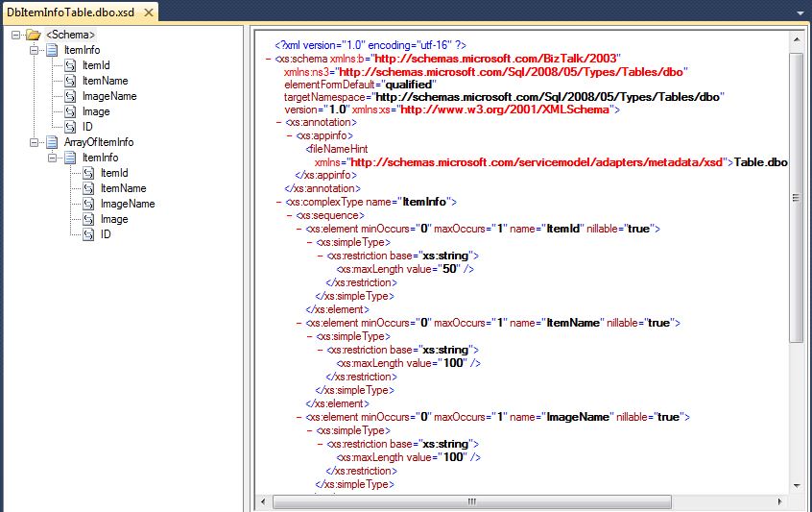Click the horizontal scroll right arrow
The height and width of the screenshot is (512, 812).
pyautogui.click(x=780, y=501)
